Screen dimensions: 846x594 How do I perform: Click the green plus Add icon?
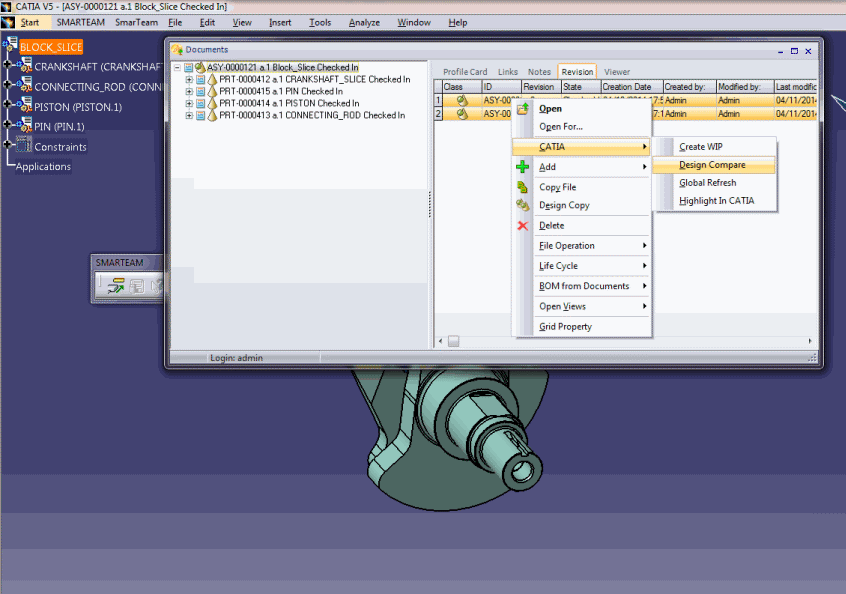pyautogui.click(x=522, y=167)
